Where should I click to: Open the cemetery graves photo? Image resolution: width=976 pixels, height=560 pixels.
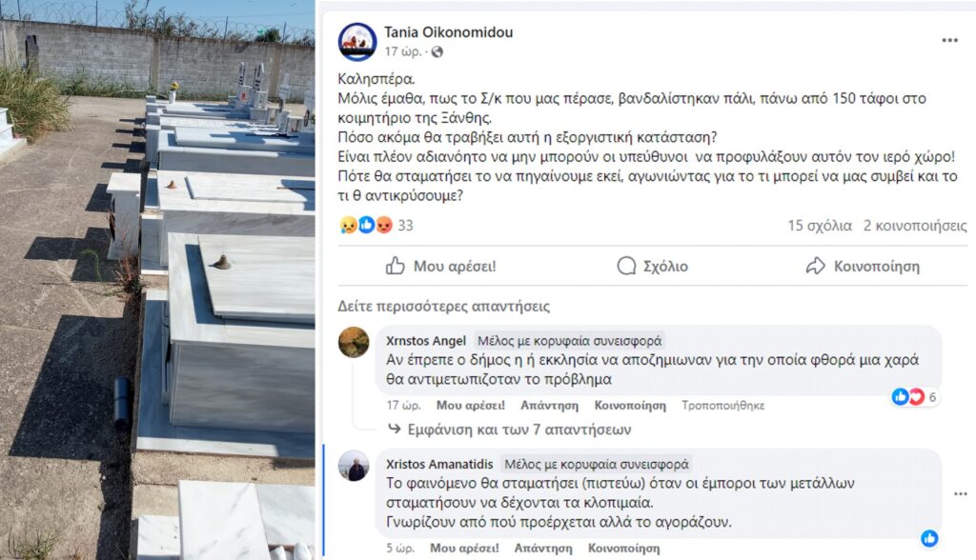coord(157,280)
